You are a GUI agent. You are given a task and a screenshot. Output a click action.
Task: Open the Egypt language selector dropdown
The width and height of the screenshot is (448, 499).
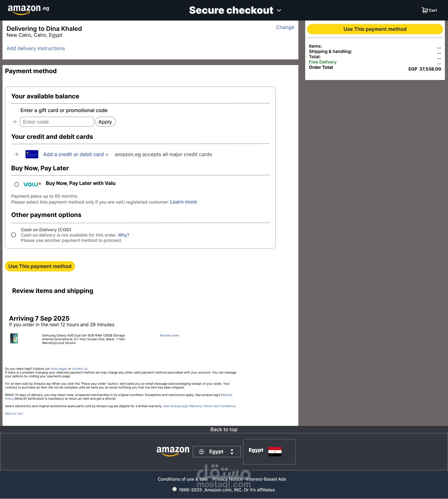(217, 452)
